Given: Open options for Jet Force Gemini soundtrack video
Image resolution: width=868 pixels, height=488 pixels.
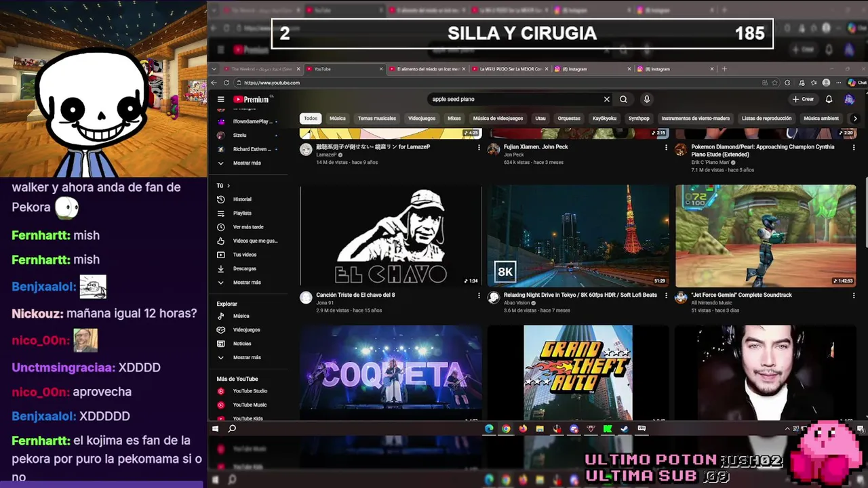Looking at the screenshot, I should (x=854, y=296).
